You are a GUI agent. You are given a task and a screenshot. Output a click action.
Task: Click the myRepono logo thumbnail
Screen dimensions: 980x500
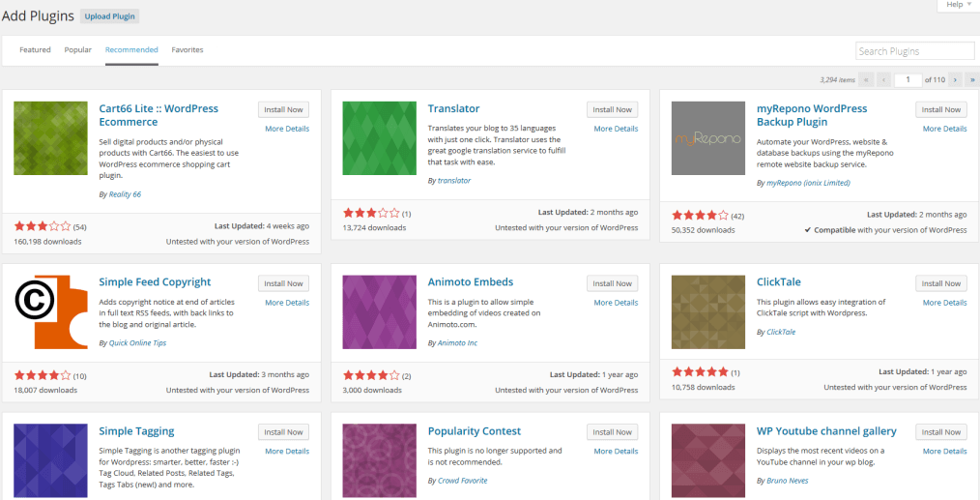(x=708, y=138)
